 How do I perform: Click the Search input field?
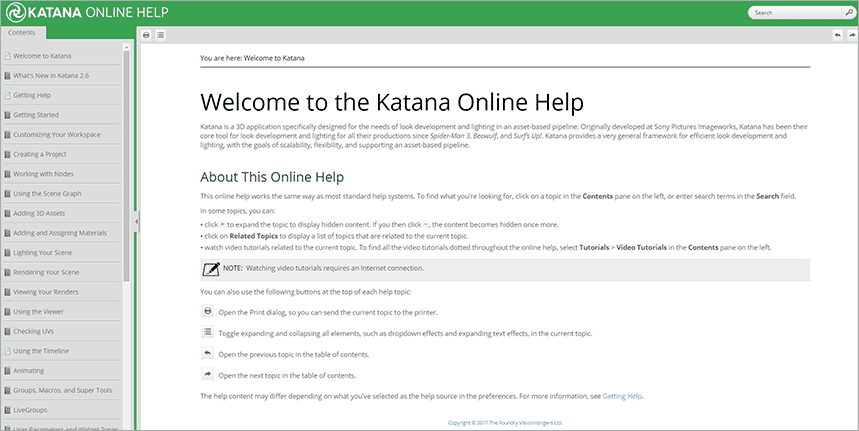point(796,12)
